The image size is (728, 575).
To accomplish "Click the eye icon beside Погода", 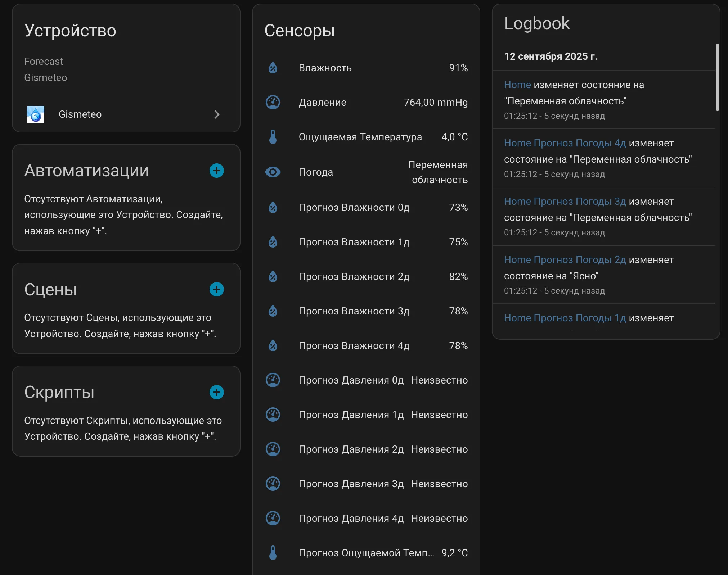I will 273,172.
